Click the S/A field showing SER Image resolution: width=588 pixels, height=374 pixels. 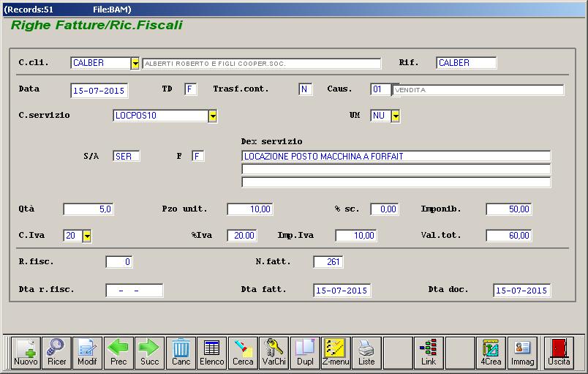[127, 156]
